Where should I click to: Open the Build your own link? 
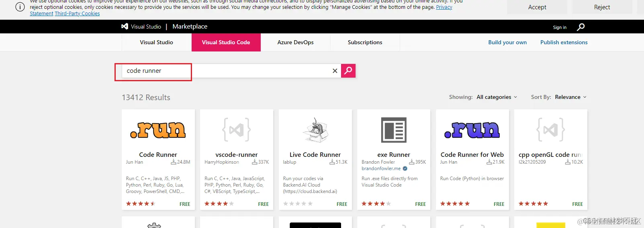507,42
